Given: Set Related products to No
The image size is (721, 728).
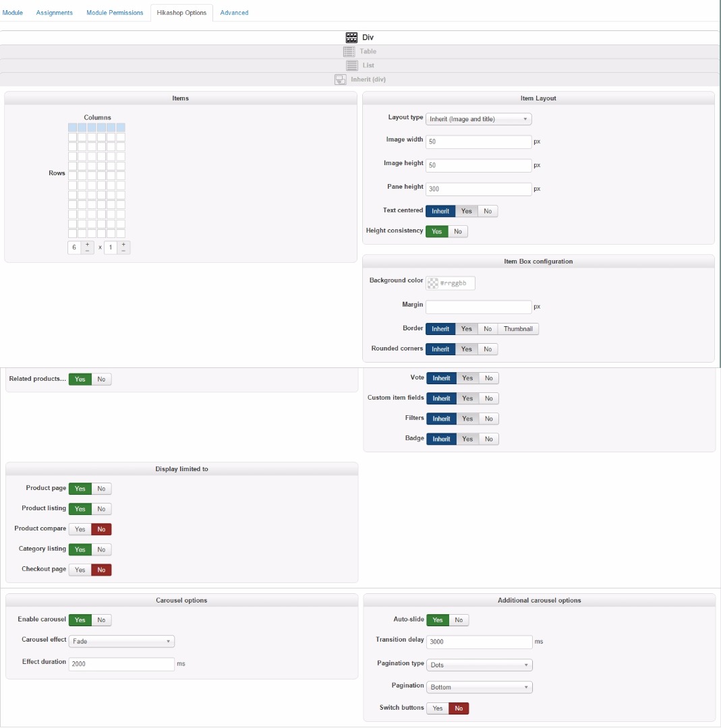Looking at the screenshot, I should tap(101, 380).
